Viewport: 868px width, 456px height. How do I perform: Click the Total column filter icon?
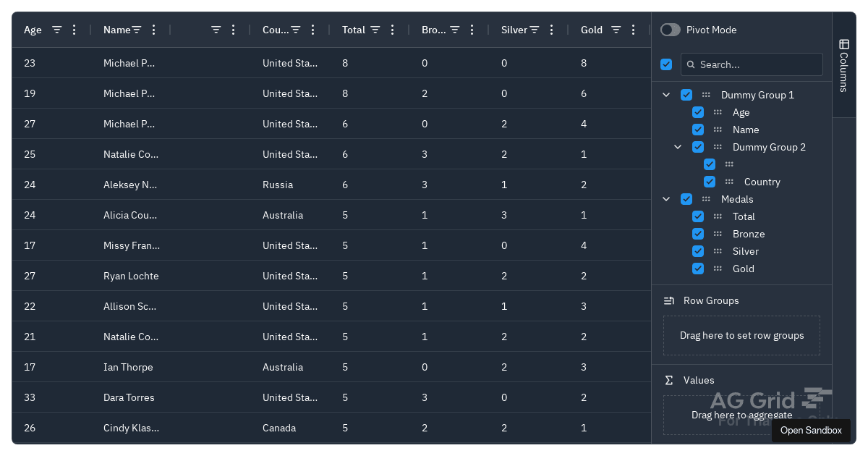coord(375,30)
